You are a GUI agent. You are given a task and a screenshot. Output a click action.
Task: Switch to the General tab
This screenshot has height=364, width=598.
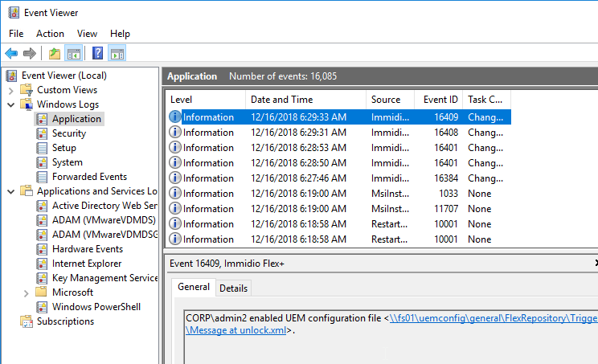coord(194,287)
